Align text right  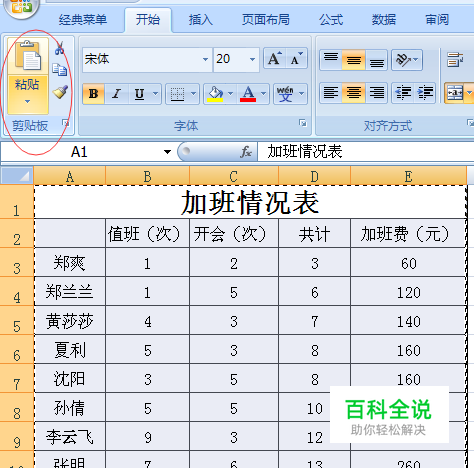(376, 93)
